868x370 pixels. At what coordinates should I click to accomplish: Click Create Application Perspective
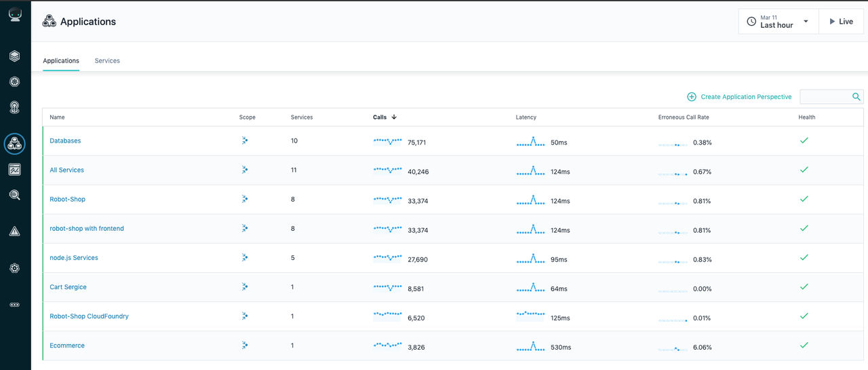pos(739,97)
